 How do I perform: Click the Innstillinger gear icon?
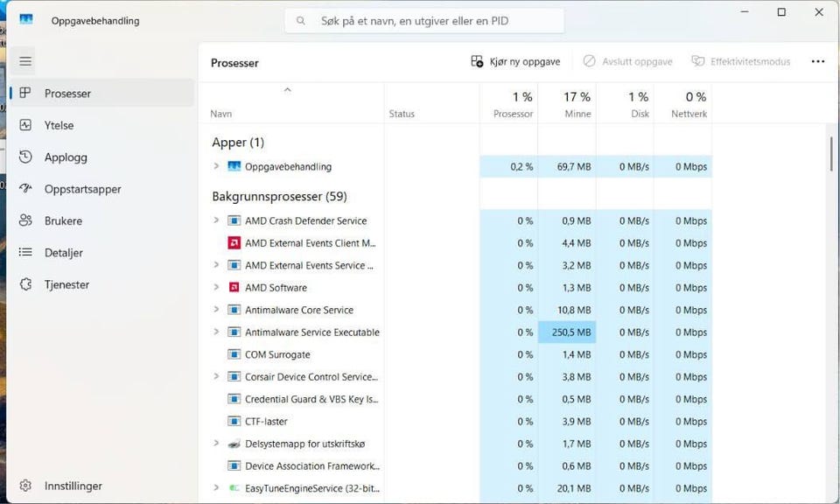click(25, 486)
